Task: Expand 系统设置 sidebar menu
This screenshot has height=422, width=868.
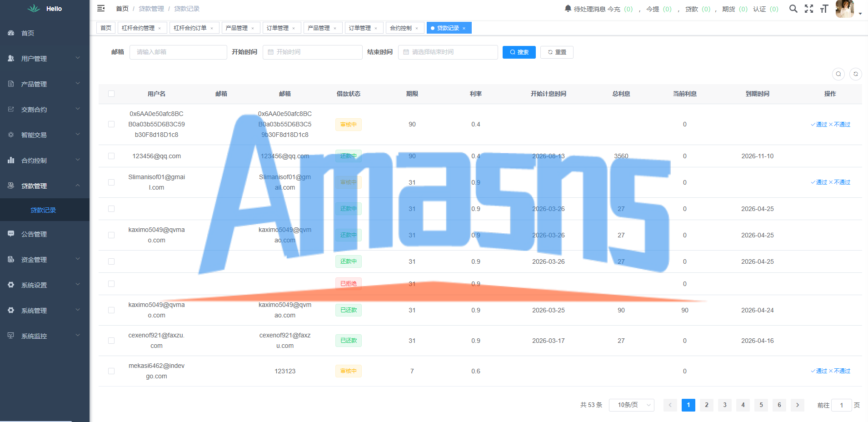Action: coord(45,285)
